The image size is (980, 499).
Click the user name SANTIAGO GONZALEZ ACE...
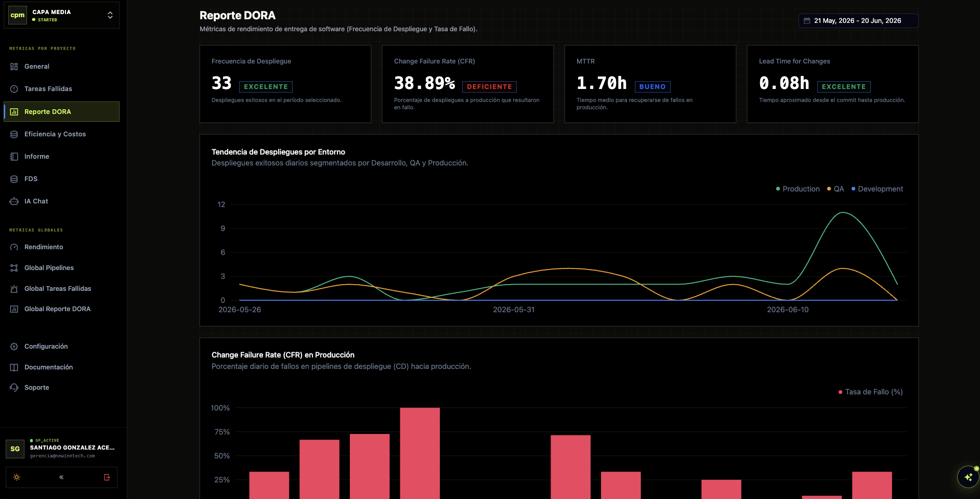coord(72,447)
